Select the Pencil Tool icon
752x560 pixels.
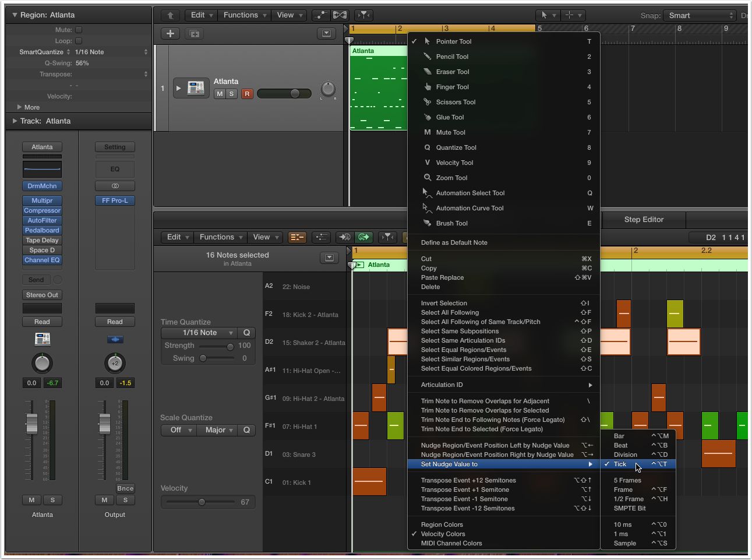pos(427,57)
